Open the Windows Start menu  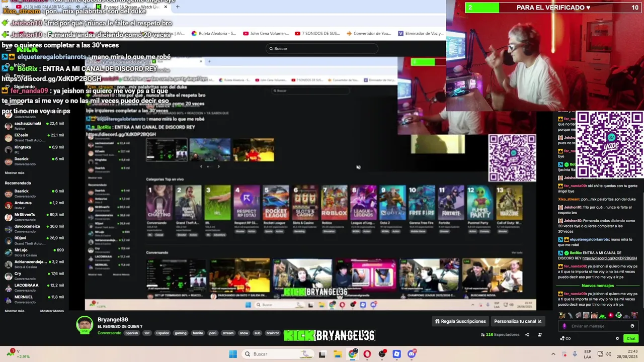(233, 354)
